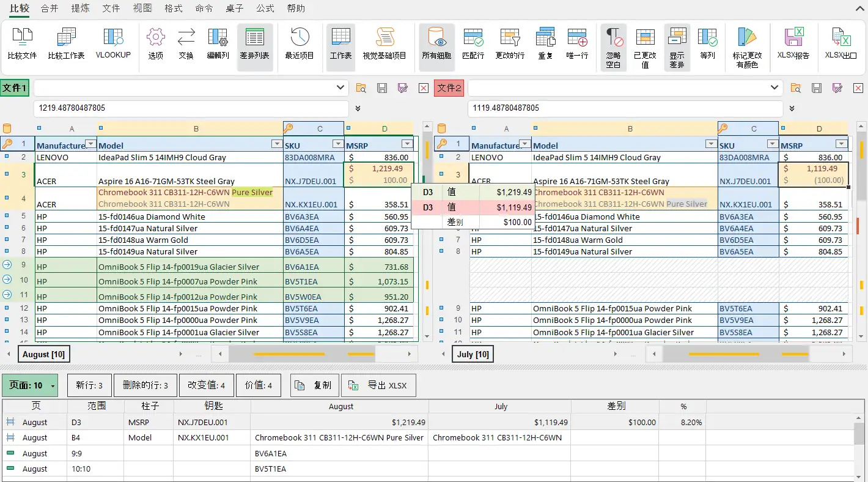The height and width of the screenshot is (482, 868).
Task: Switch to 提炼 tab
Action: coord(80,9)
